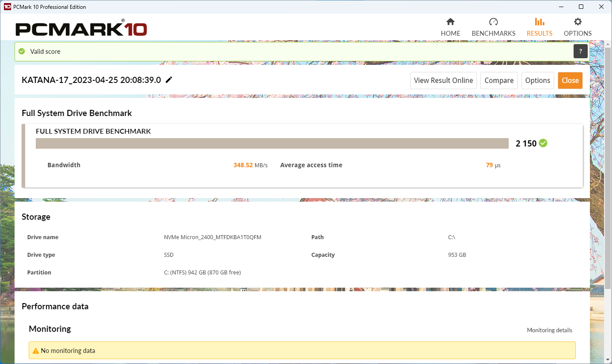Click the FULL SYSTEM DRIVE BENCHMARK card title
612x364 pixels.
[93, 131]
